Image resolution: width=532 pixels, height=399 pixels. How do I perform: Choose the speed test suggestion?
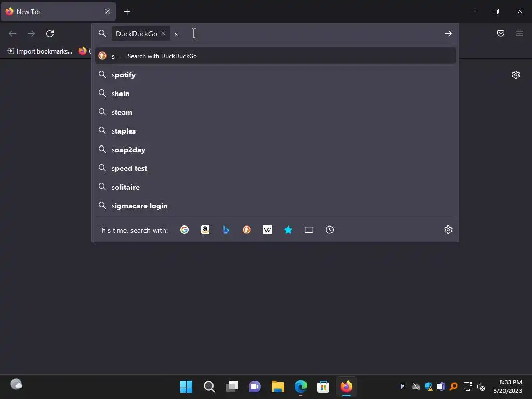pos(275,168)
